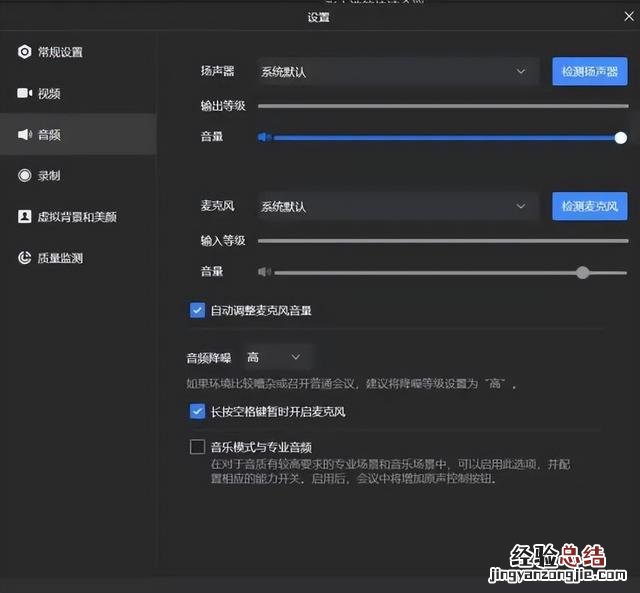Click the record circle icon beside 录制
Screen dimensions: 640x593
[24, 175]
